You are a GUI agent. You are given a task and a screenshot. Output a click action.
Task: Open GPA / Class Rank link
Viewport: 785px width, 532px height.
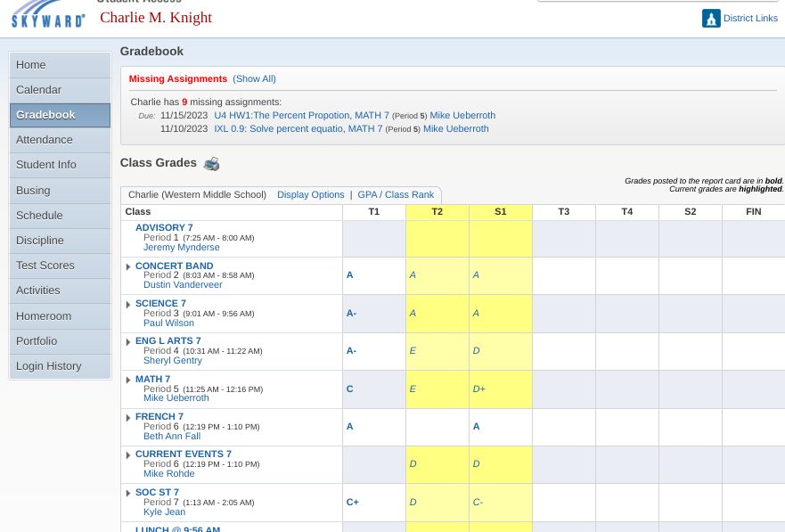[x=396, y=195]
